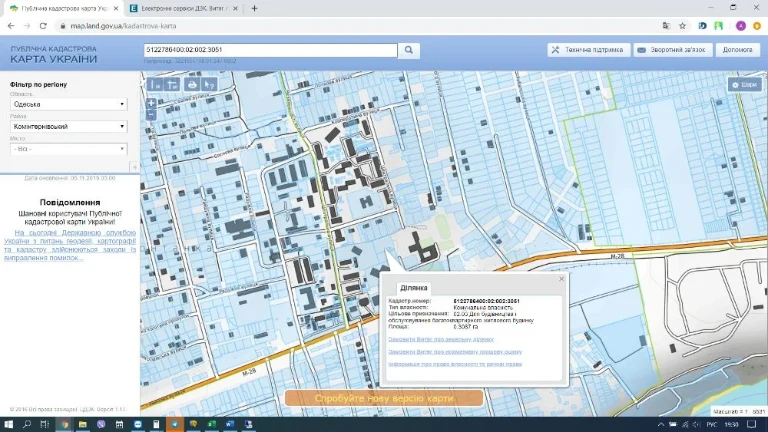Reload the page with refresh icon
768x432 pixels.
43,26
